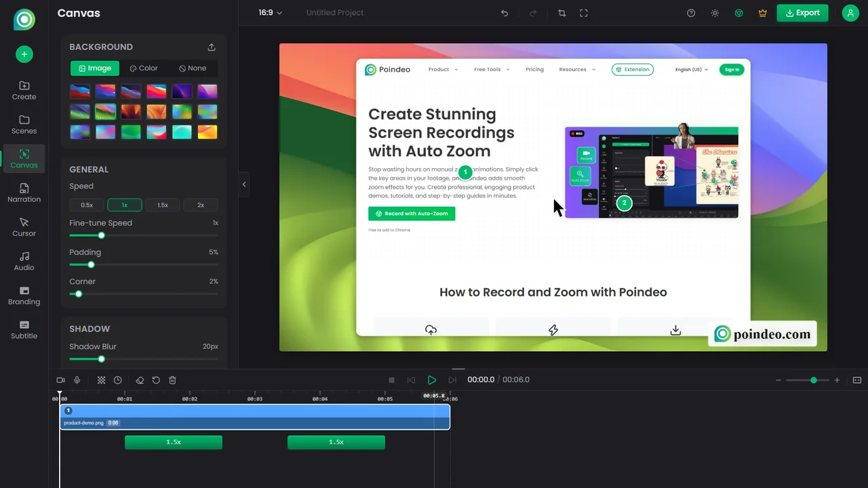
Task: Set speed to 2x
Action: (x=201, y=205)
